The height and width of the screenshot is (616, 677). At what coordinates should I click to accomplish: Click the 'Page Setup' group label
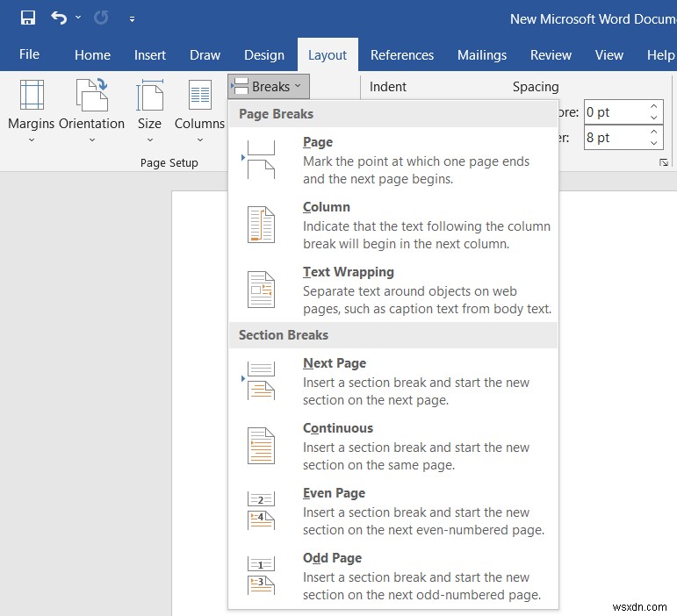pyautogui.click(x=169, y=162)
